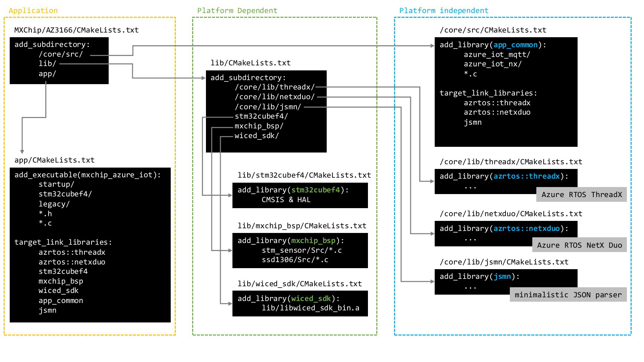The height and width of the screenshot is (362, 644).
Task: Select "add_library(stm32cubef4):" line
Action: coord(293,190)
